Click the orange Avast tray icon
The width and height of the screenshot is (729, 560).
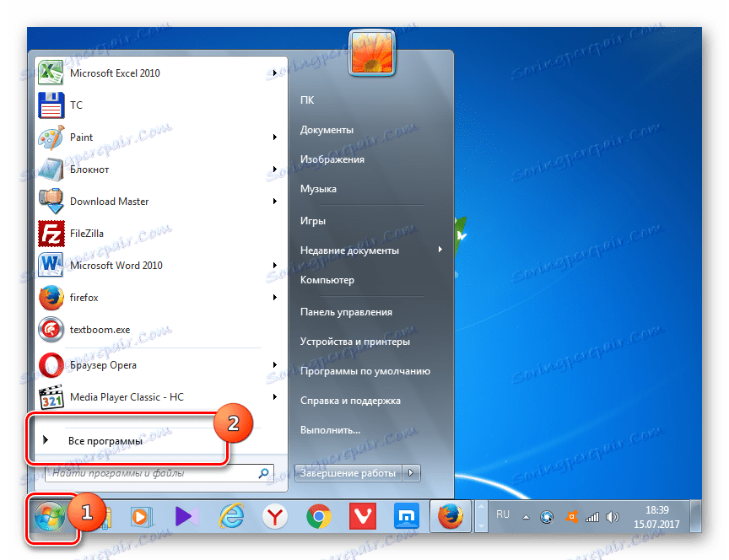(x=571, y=517)
